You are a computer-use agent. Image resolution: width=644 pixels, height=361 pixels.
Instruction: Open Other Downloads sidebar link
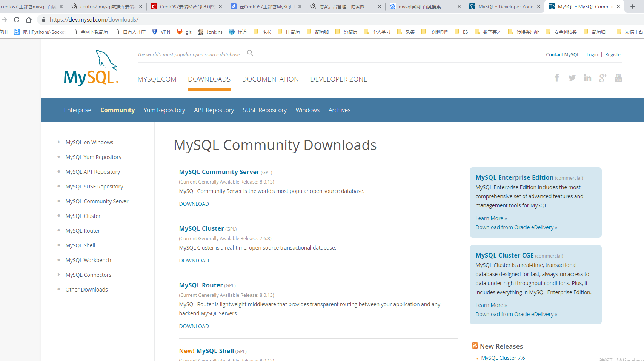[86, 290]
